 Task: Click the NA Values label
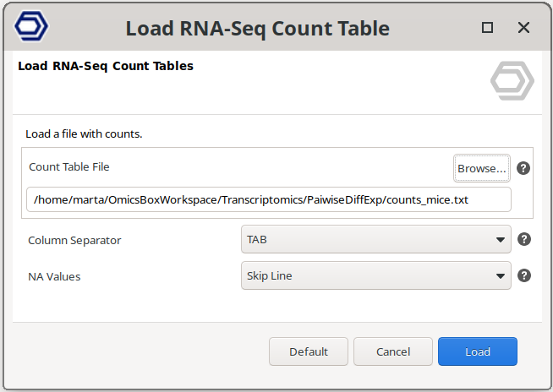tap(55, 276)
